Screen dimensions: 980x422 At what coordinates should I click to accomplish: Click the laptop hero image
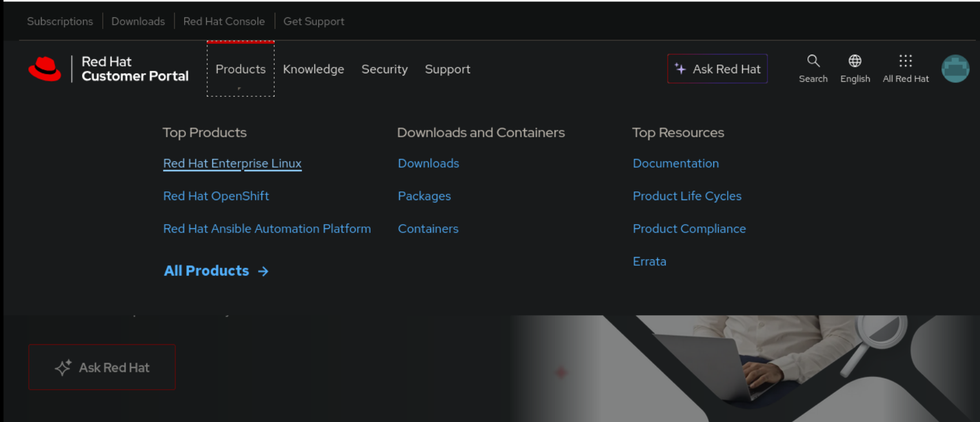745,368
